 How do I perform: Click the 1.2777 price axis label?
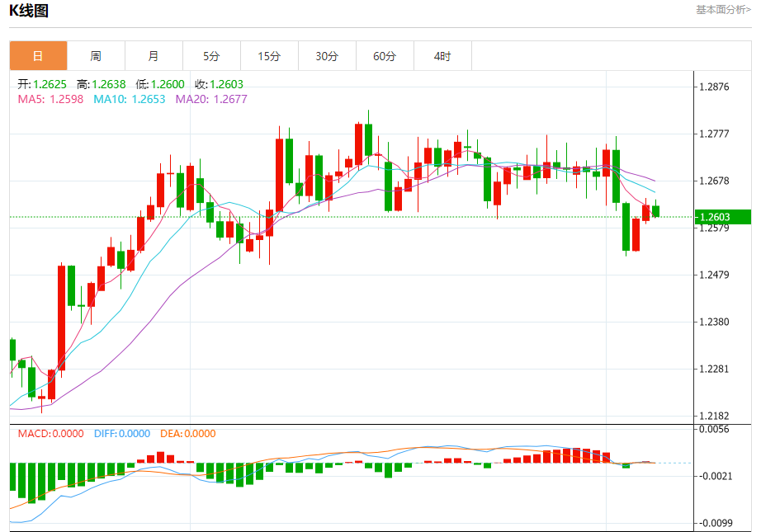click(714, 134)
